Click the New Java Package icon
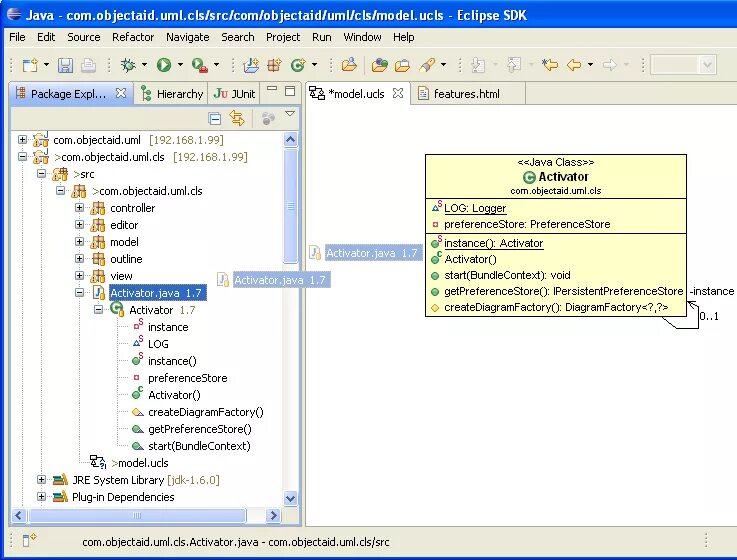Viewport: 737px width, 560px height. point(274,65)
